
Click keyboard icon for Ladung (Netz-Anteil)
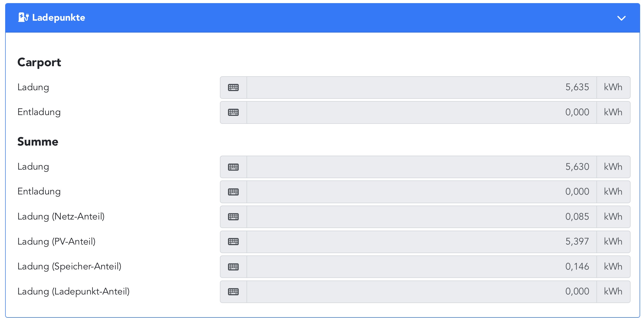233,217
